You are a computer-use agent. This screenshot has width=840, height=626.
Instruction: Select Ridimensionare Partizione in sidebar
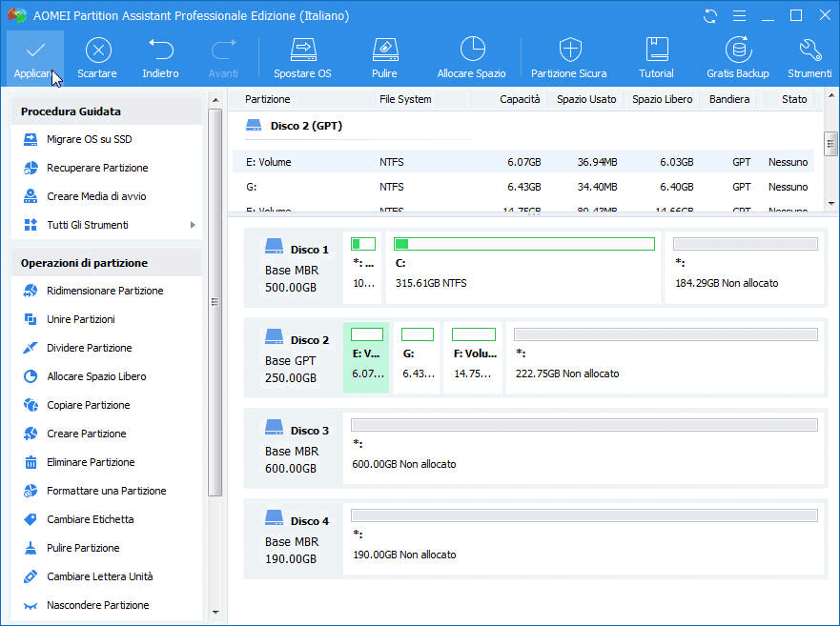(105, 291)
